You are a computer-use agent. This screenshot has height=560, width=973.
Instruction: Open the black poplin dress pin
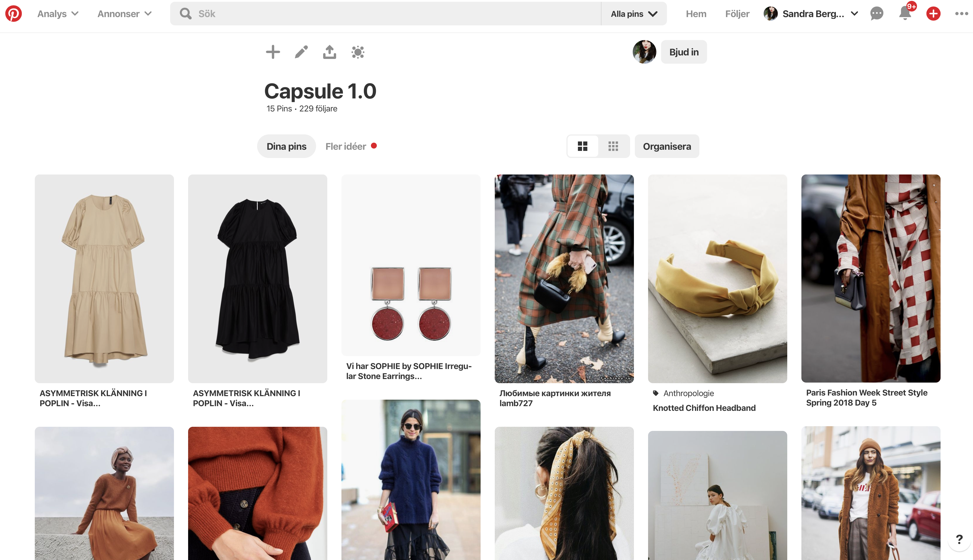tap(257, 279)
